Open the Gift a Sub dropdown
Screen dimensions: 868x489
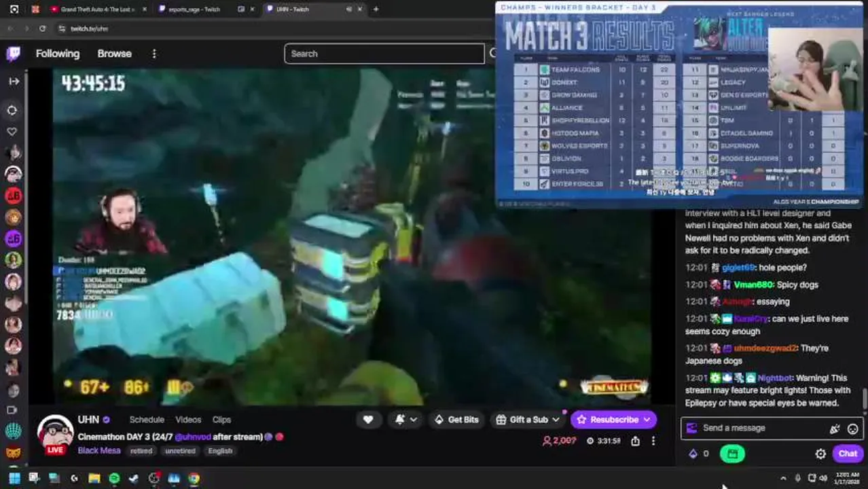[527, 420]
